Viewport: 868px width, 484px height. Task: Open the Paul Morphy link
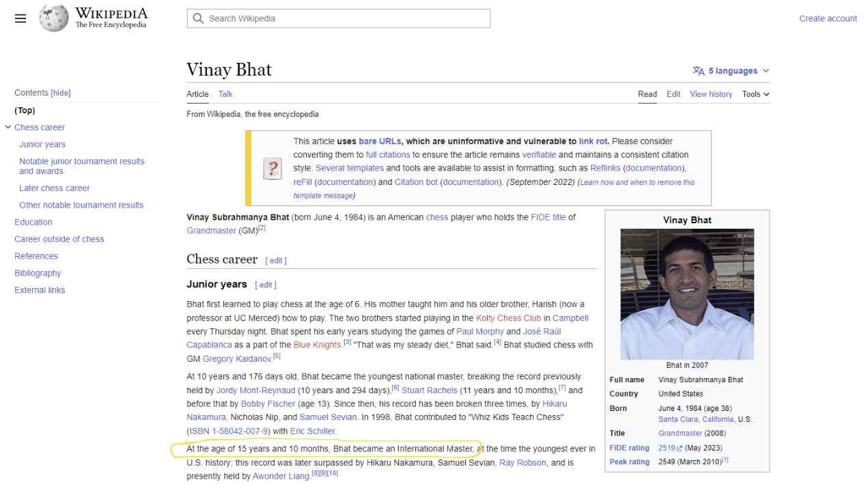[480, 332]
